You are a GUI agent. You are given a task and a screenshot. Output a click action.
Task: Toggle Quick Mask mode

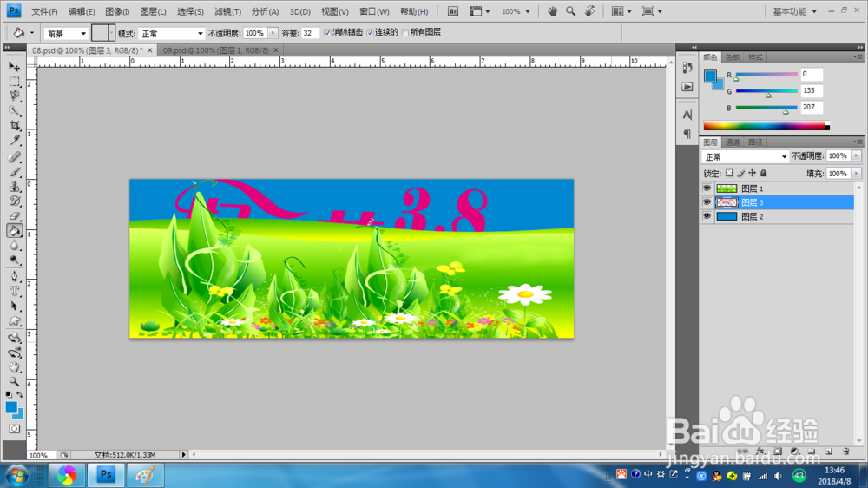pyautogui.click(x=15, y=429)
